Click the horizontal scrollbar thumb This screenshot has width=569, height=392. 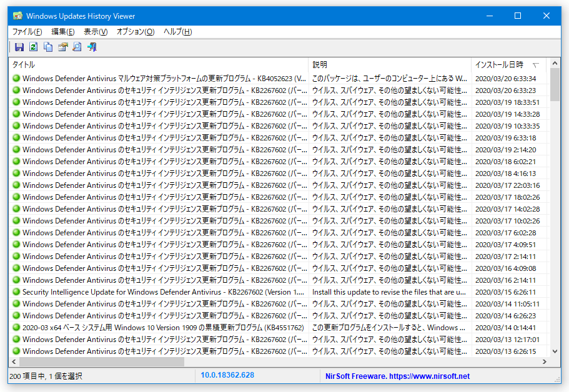pos(102,361)
